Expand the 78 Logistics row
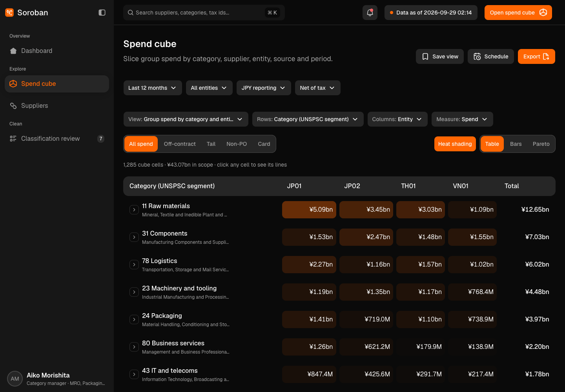 (134, 265)
